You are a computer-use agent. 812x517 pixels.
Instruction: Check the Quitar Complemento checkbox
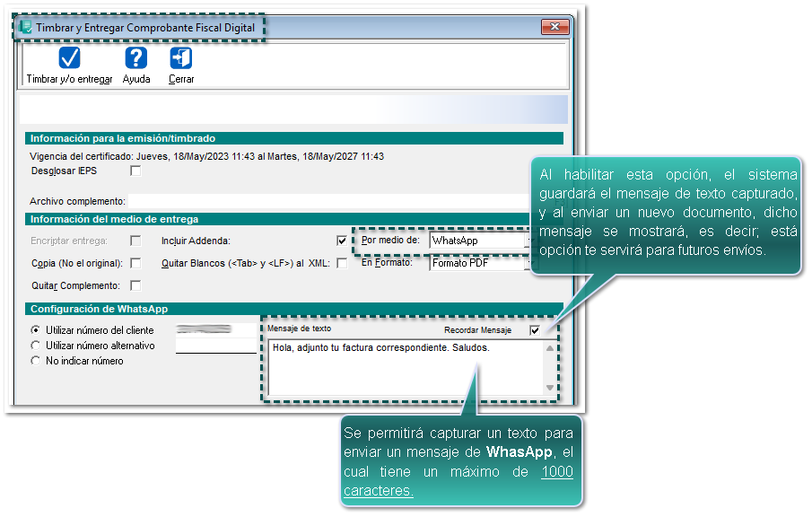pos(135,285)
